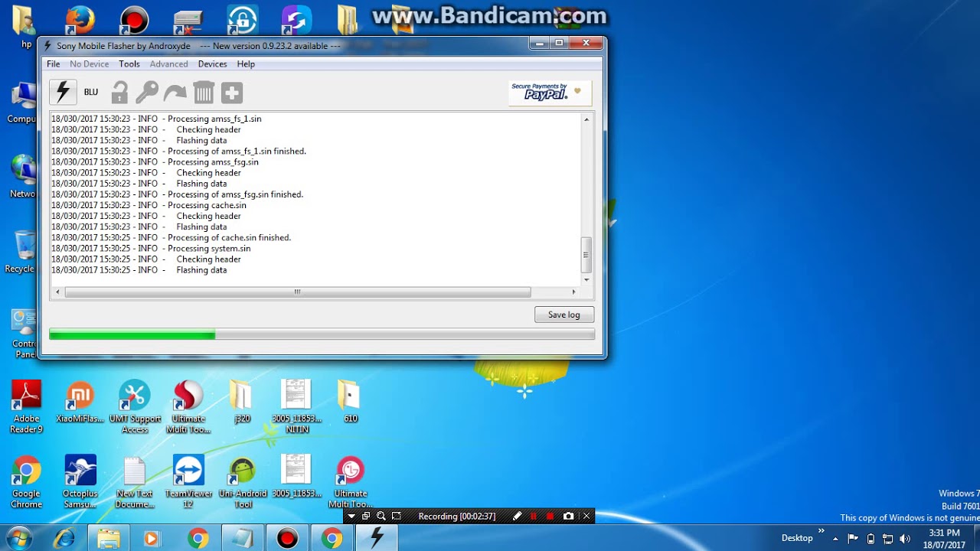Select the UMT Support Access desktop icon
This screenshot has width=980, height=551.
click(135, 407)
